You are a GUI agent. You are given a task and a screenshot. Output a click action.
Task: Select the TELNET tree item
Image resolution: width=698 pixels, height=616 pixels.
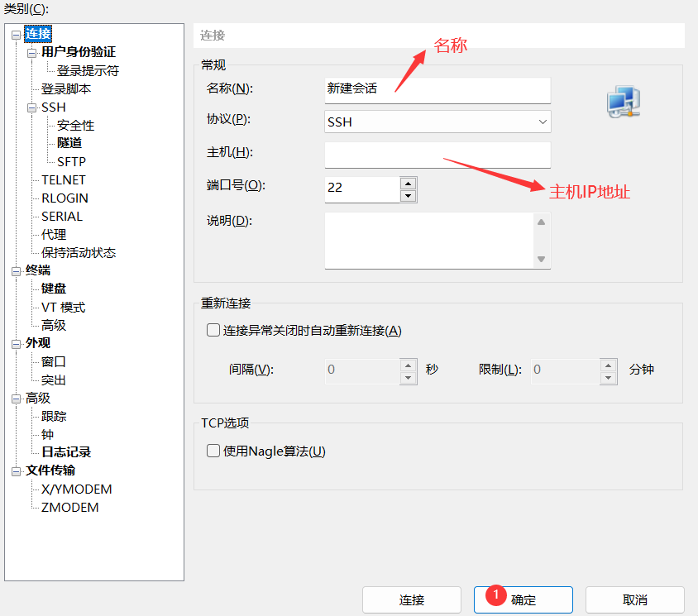click(x=63, y=179)
